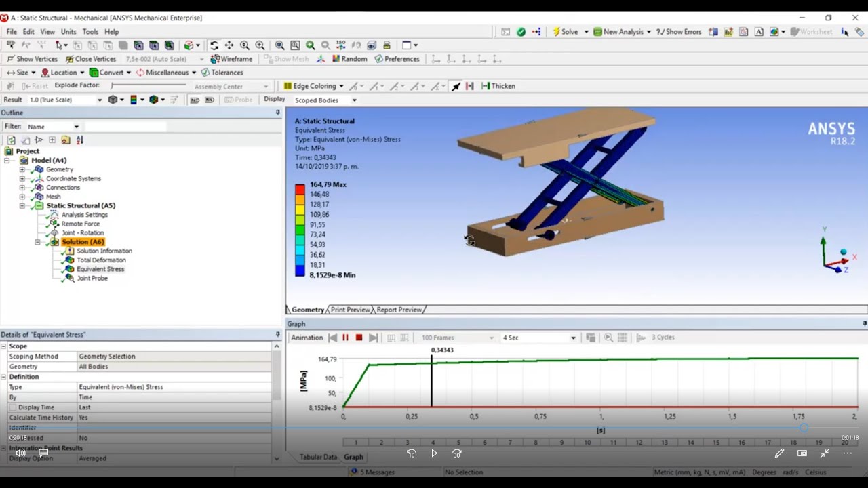Select Solution Information tree item
This screenshot has width=868, height=488.
104,251
